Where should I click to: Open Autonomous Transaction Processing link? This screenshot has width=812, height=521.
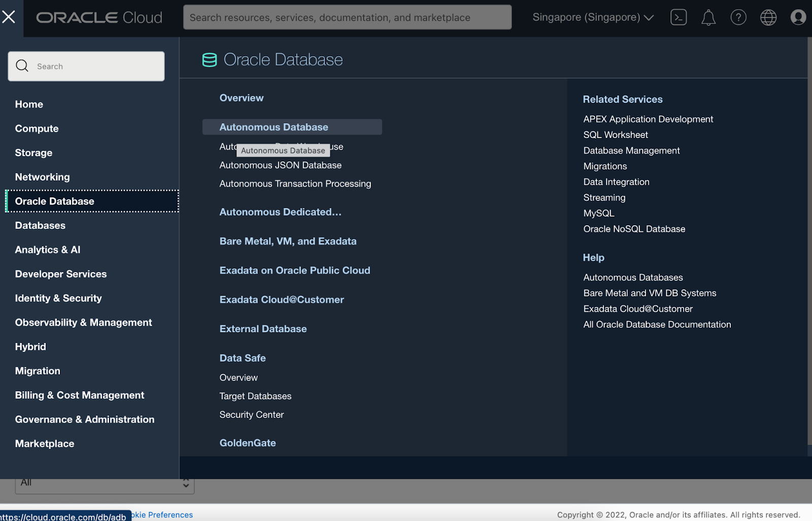[x=295, y=184]
